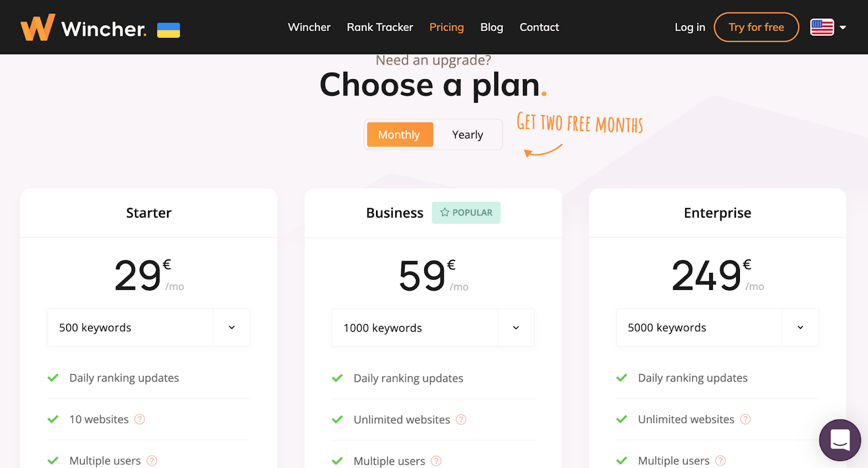Image resolution: width=868 pixels, height=468 pixels.
Task: Click help icon beside Business Multiple users
Action: [x=436, y=461]
